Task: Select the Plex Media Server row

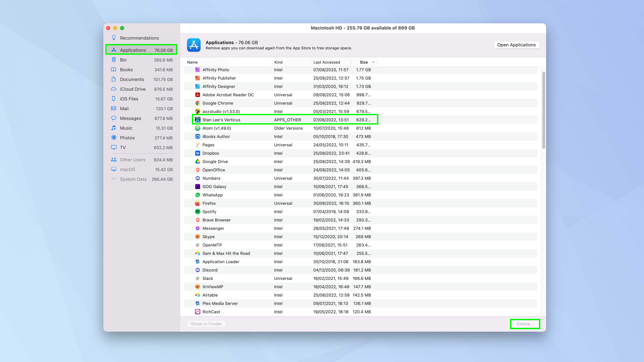Action: point(360,303)
